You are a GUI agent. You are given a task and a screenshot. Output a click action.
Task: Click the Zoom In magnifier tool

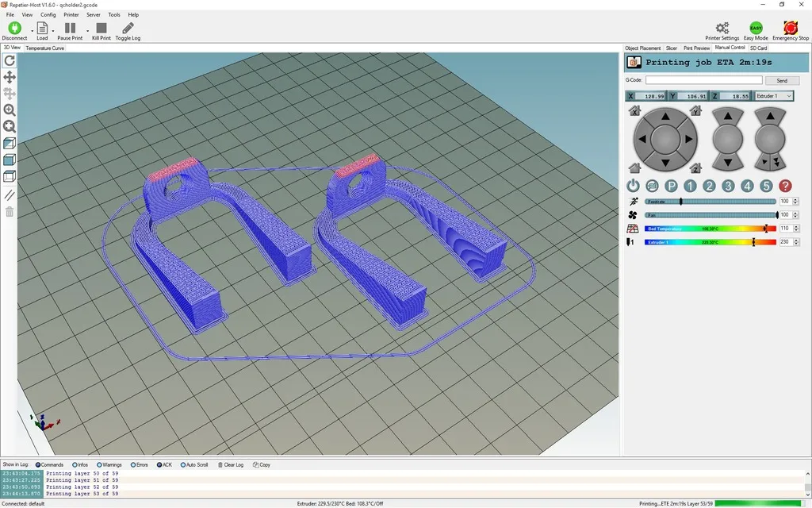[10, 110]
